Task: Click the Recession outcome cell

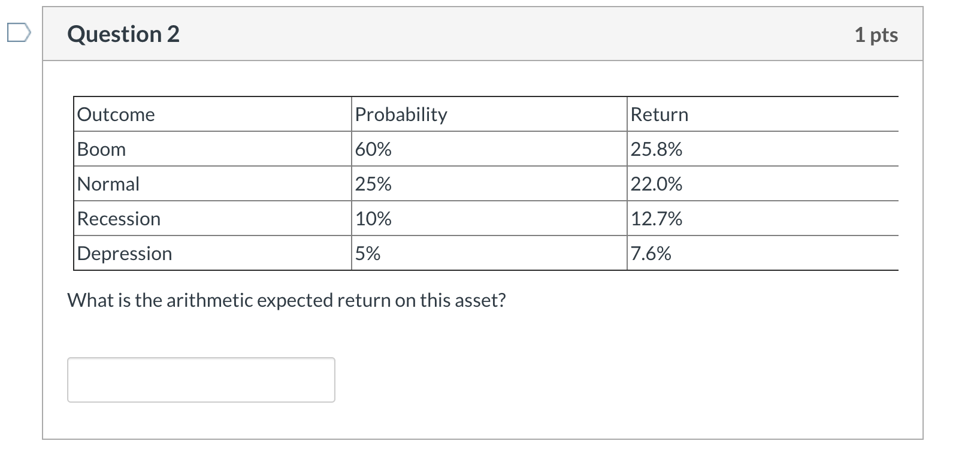Action: tap(119, 218)
